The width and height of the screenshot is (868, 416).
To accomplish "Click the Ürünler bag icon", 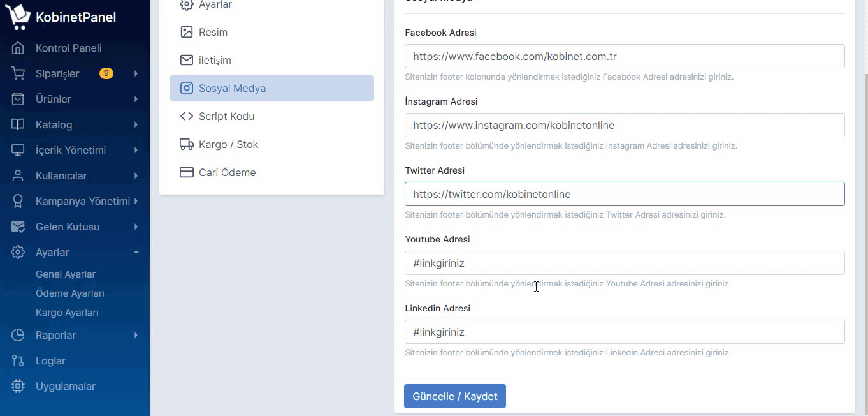I will (x=18, y=99).
